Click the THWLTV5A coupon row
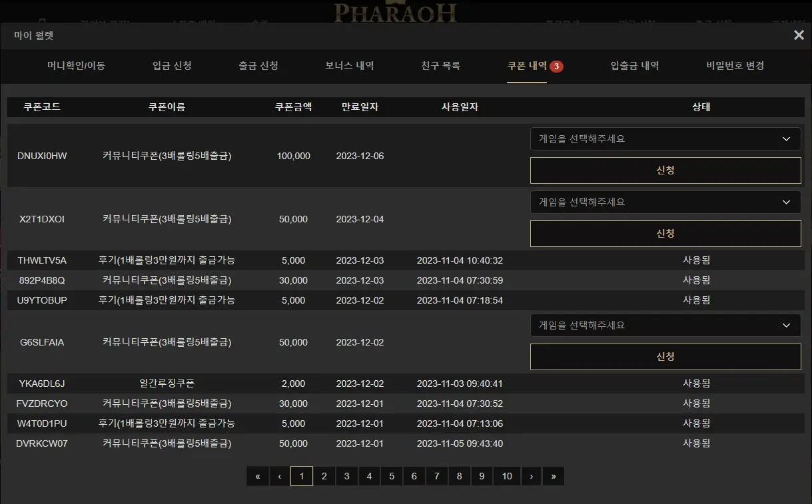The width and height of the screenshot is (812, 504). point(406,260)
